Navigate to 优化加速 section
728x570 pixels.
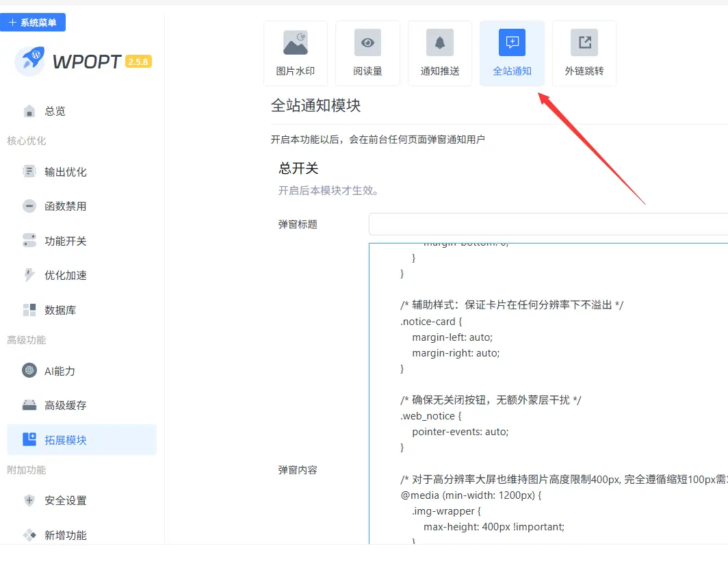[x=65, y=275]
